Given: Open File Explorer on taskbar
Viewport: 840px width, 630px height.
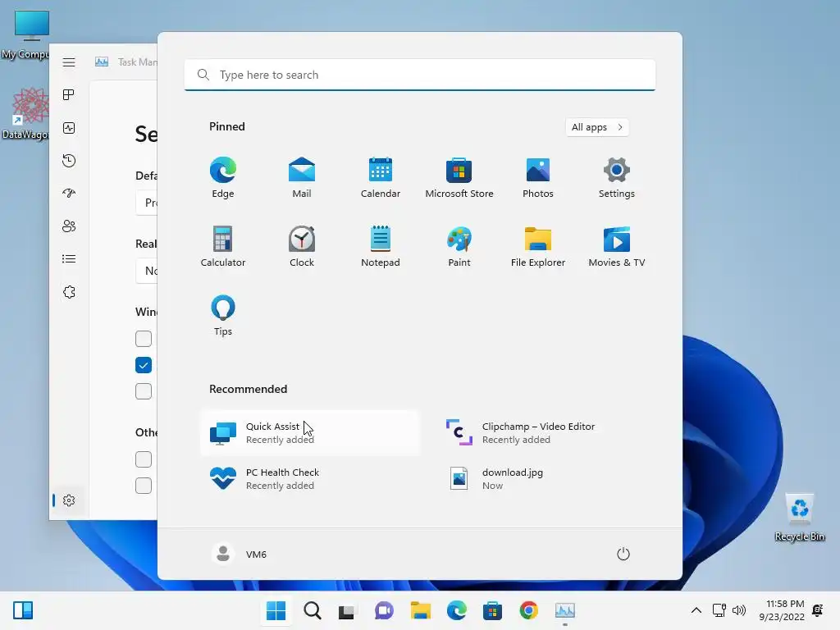Looking at the screenshot, I should click(x=421, y=610).
